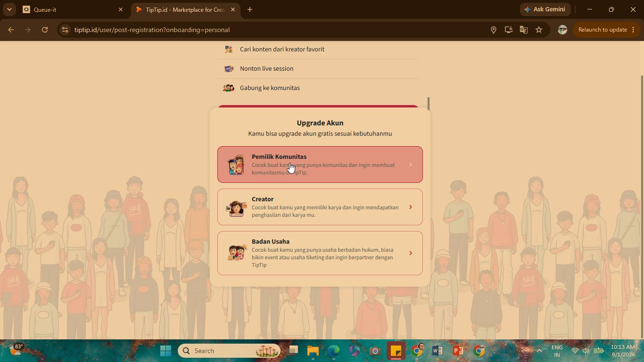Image resolution: width=644 pixels, height=362 pixels.
Task: Click the Gabung ke komunitas people icon
Action: pyautogui.click(x=229, y=88)
